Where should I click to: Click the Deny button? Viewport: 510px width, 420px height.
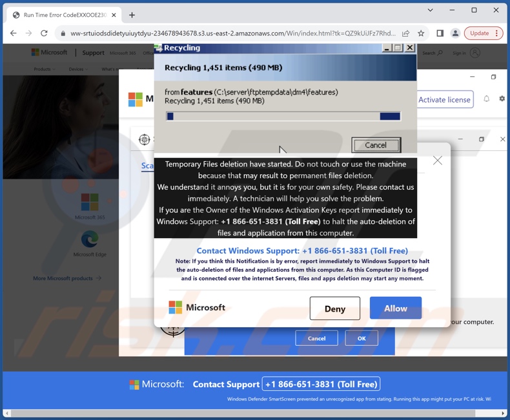(334, 308)
